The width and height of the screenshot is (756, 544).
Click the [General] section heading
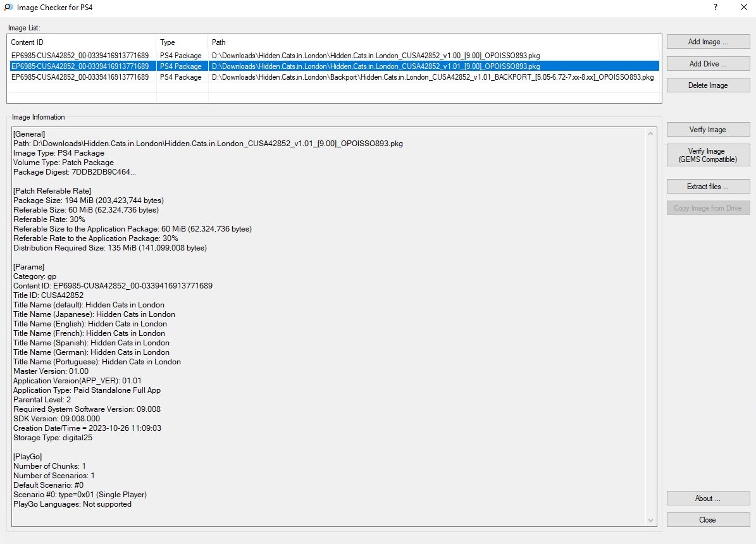coord(29,134)
